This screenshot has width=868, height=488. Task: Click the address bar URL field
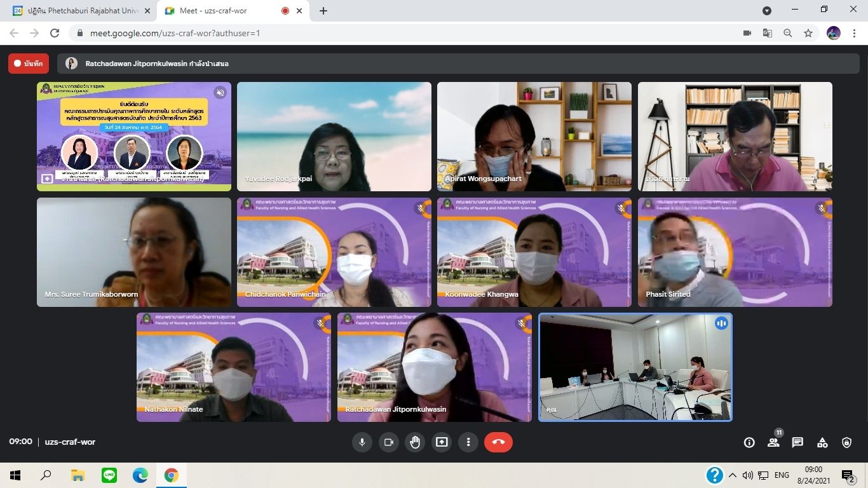[x=381, y=33]
